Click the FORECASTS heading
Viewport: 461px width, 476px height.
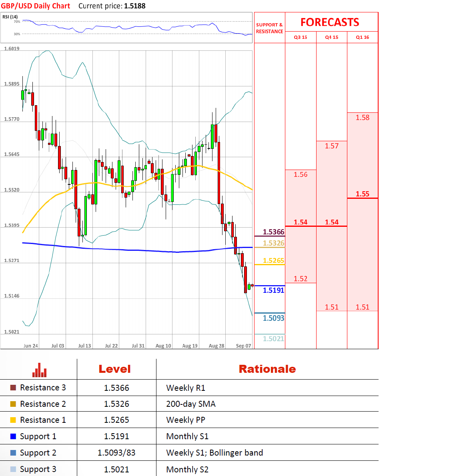pyautogui.click(x=330, y=22)
